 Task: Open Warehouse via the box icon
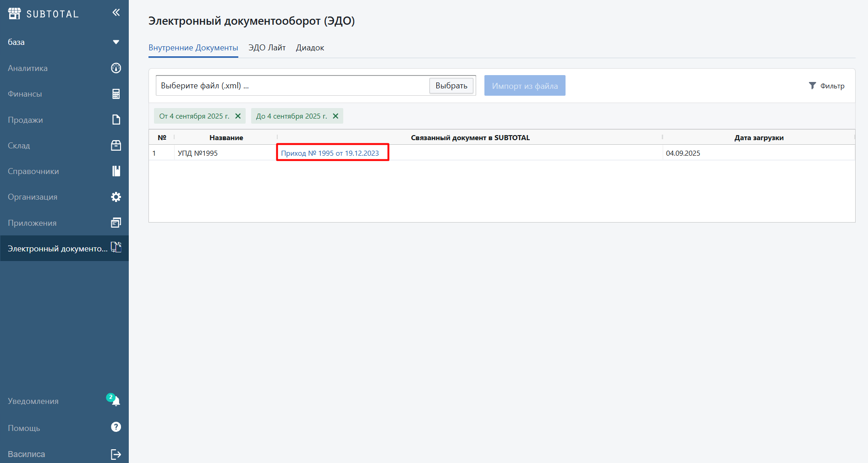(116, 146)
